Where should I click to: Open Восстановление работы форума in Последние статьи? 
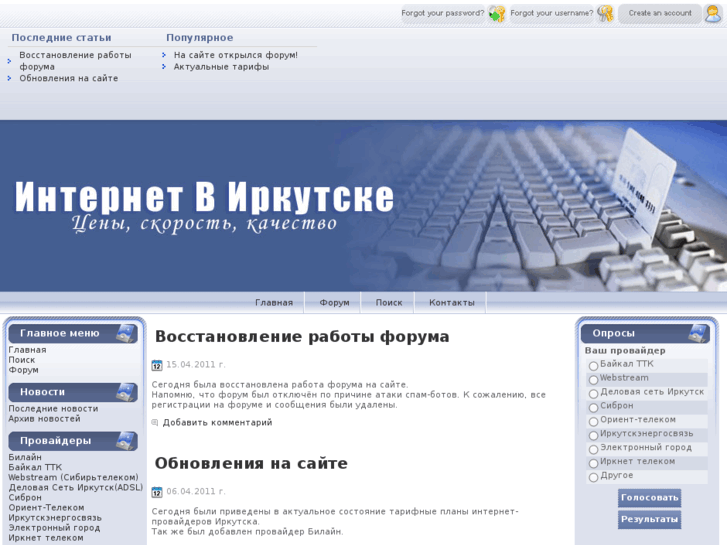tap(75, 61)
